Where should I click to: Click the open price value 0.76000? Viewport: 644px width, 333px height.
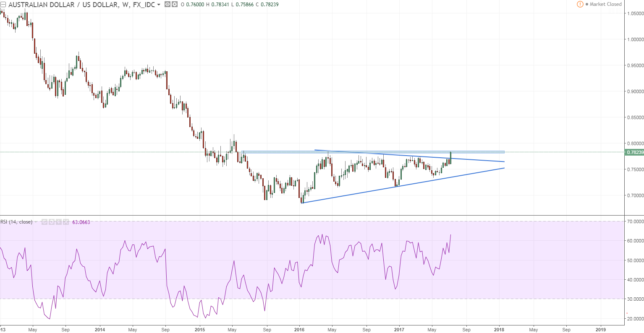tap(195, 5)
